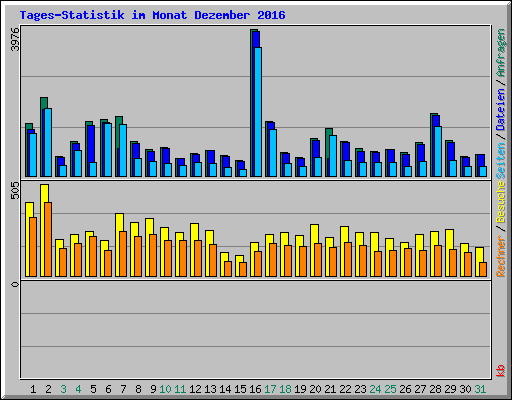512x400 pixels.
Task: Click the 0 axis value
Action: point(15,284)
